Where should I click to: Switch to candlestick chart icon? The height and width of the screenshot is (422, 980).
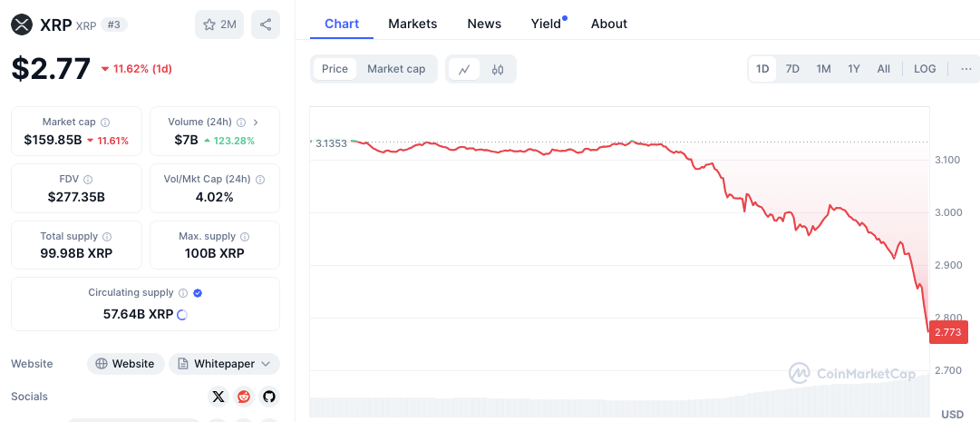[498, 69]
